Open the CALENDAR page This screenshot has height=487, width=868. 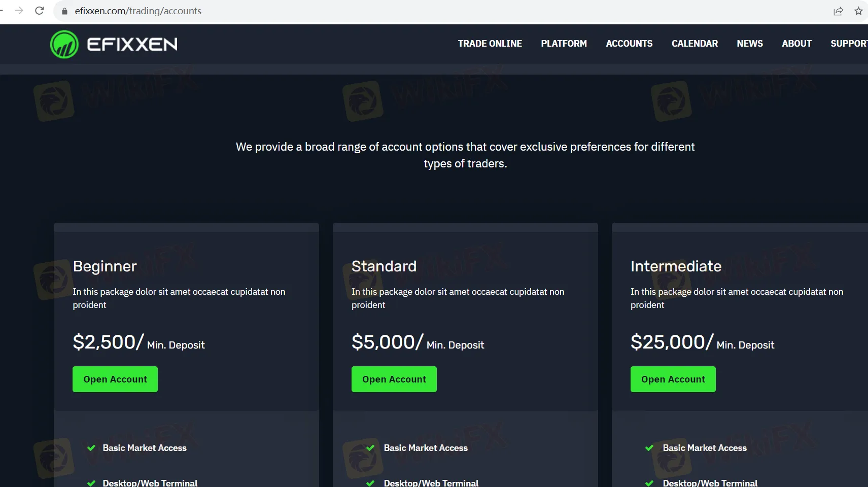(695, 44)
